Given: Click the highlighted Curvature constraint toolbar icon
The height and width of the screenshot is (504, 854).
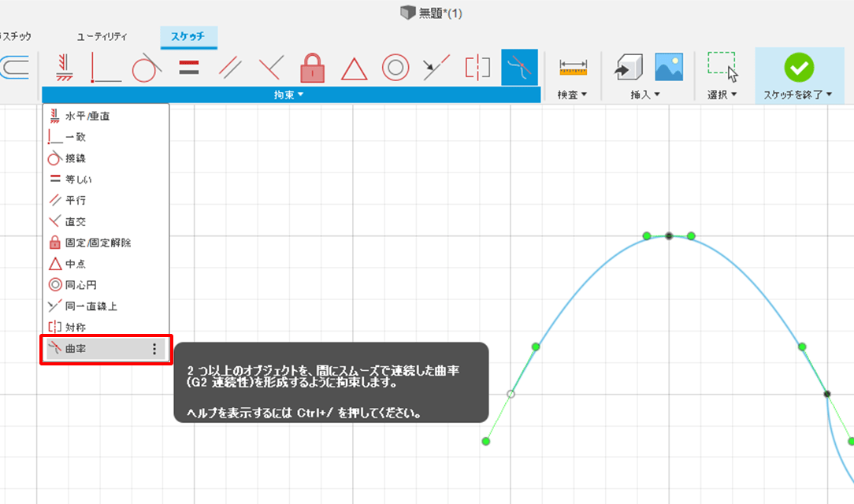Looking at the screenshot, I should 519,68.
